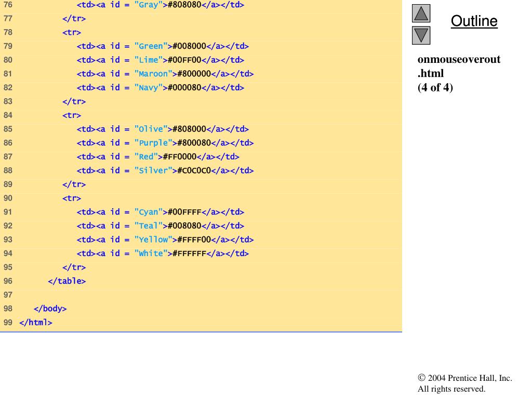Open the Outline link
This screenshot has height=399, width=532.
(474, 21)
